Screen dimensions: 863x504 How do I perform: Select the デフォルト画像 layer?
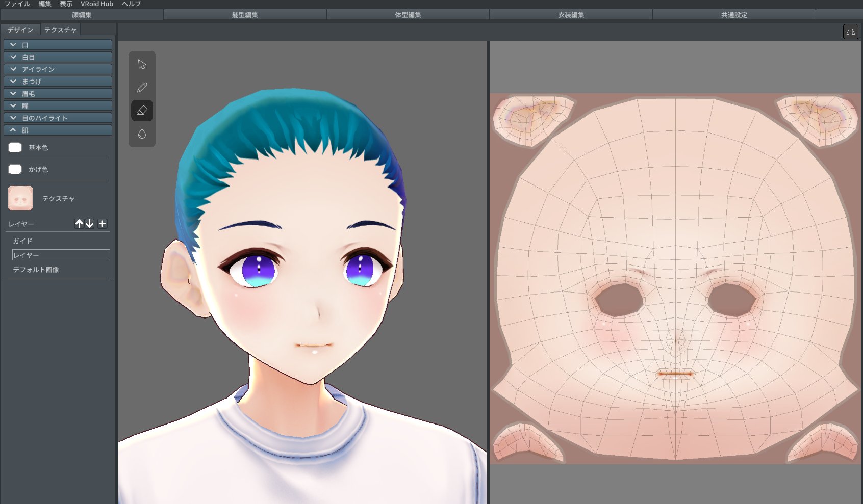point(36,270)
